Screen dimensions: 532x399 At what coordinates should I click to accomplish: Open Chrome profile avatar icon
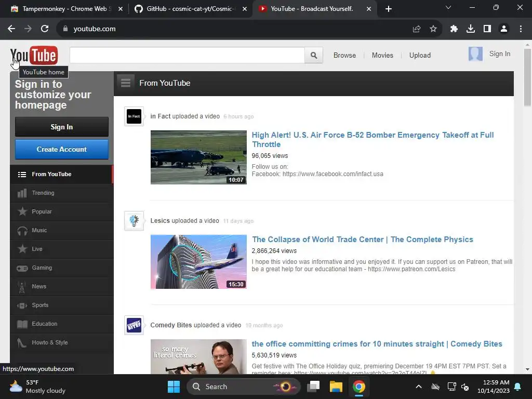click(x=504, y=29)
